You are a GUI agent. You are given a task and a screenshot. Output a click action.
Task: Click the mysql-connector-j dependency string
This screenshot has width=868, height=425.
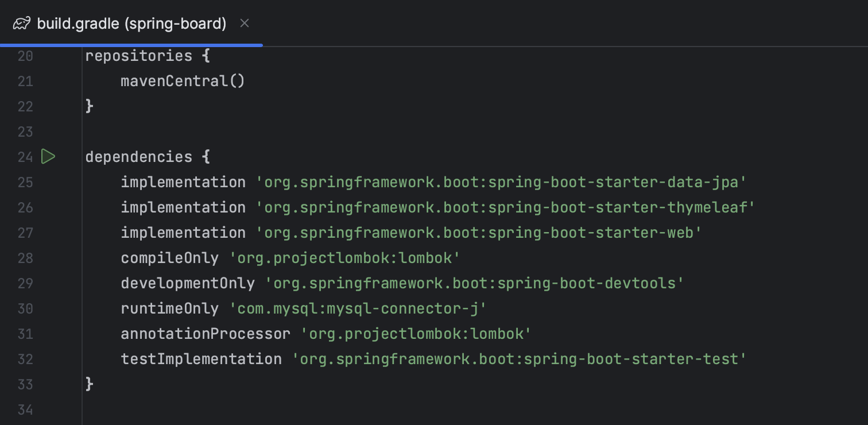(358, 308)
